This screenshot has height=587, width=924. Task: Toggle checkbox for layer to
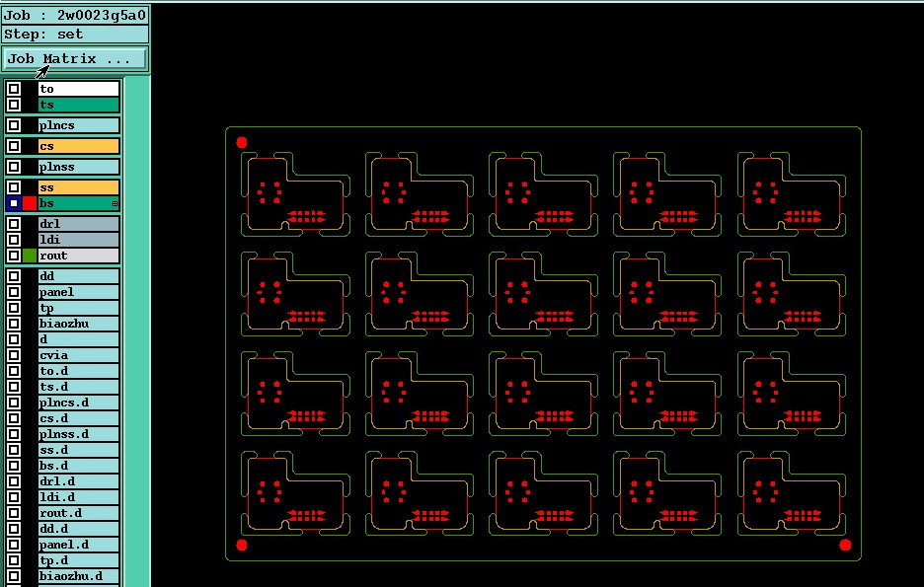[14, 89]
